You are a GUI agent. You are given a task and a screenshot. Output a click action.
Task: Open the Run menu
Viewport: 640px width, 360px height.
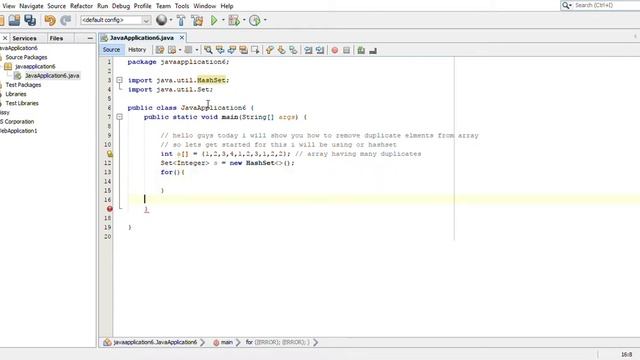pos(102,6)
